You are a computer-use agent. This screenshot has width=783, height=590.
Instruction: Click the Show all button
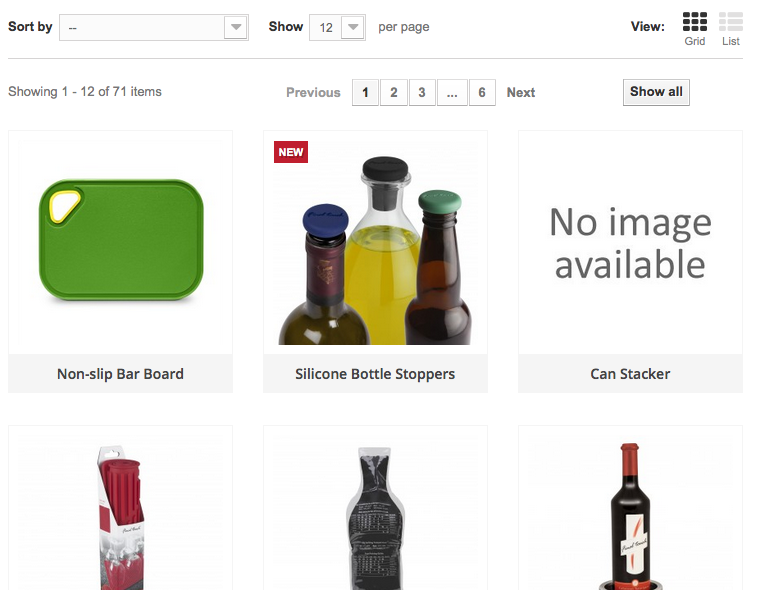tap(656, 92)
